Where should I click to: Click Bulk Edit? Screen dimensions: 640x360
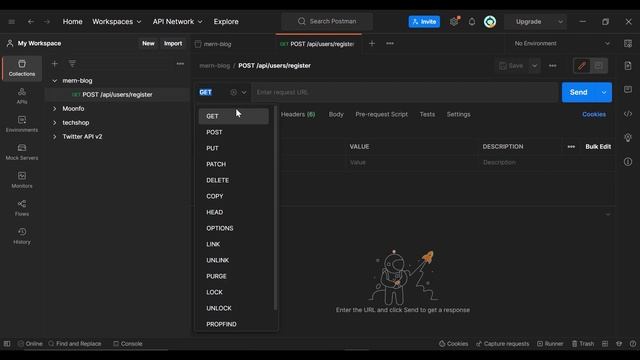click(598, 147)
